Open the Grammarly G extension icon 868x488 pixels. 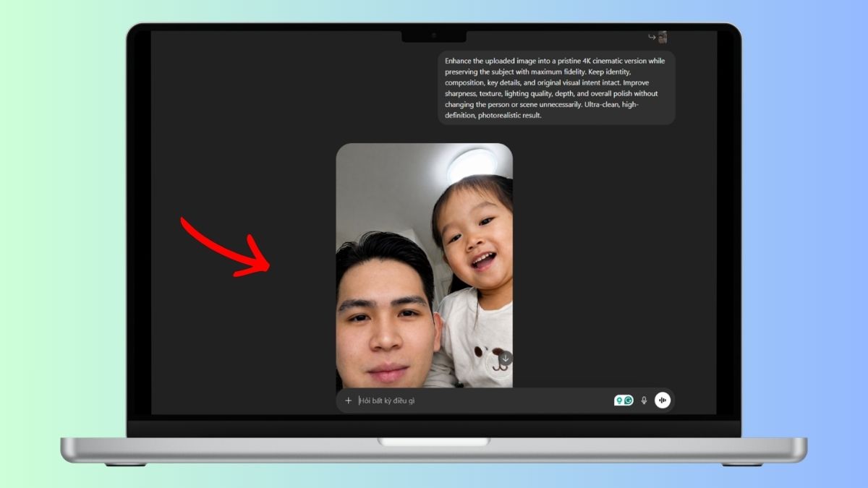629,401
